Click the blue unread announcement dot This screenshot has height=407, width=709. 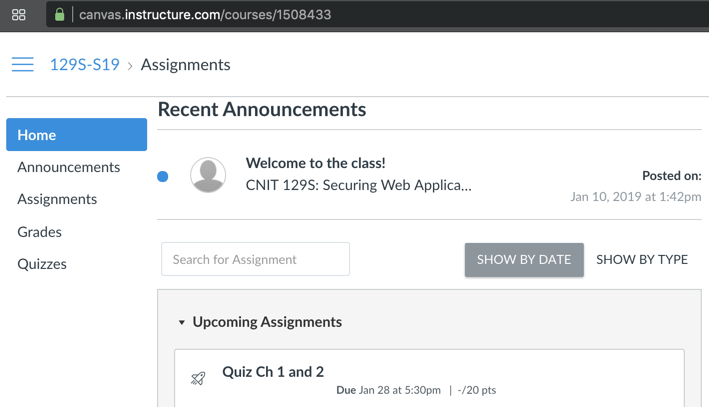click(163, 177)
